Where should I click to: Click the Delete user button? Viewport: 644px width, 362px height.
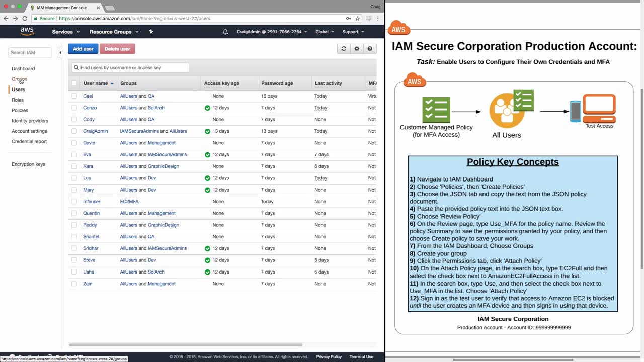click(117, 49)
